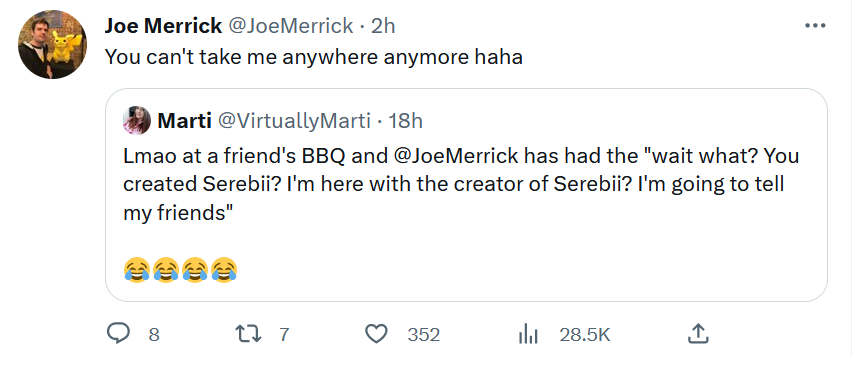855x367 pixels.
Task: Click the 28.5K views count
Action: click(585, 335)
